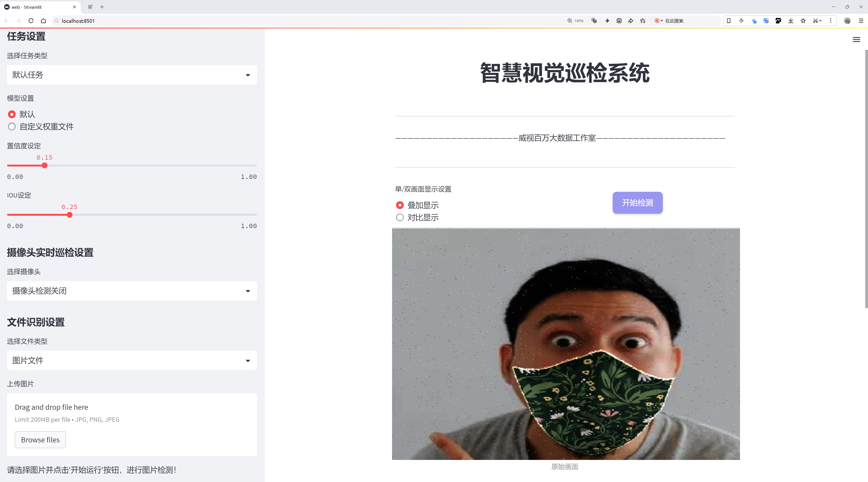This screenshot has height=482, width=868.
Task: Open the blue translate extension
Action: pos(766,21)
